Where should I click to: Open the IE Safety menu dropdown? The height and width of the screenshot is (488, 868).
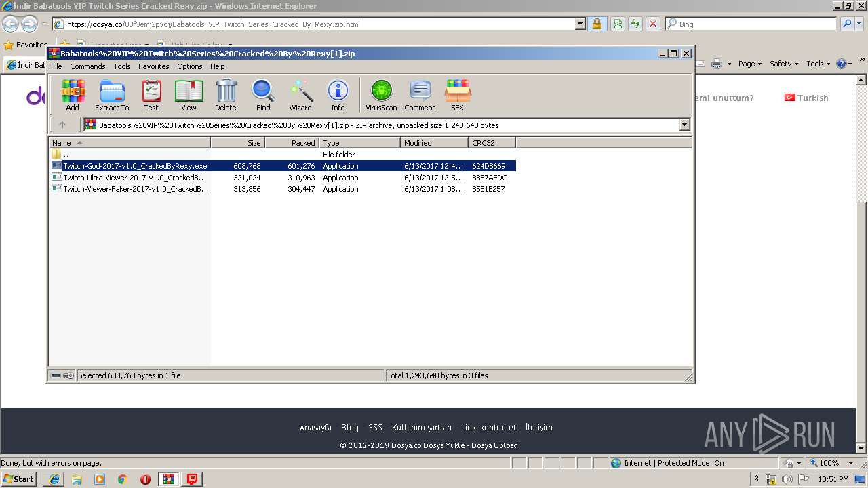[784, 64]
